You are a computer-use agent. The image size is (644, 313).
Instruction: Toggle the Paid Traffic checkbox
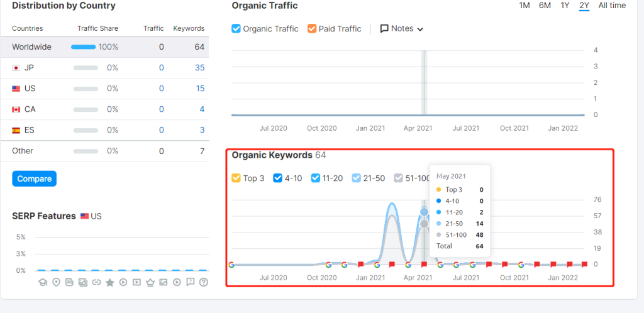click(312, 29)
